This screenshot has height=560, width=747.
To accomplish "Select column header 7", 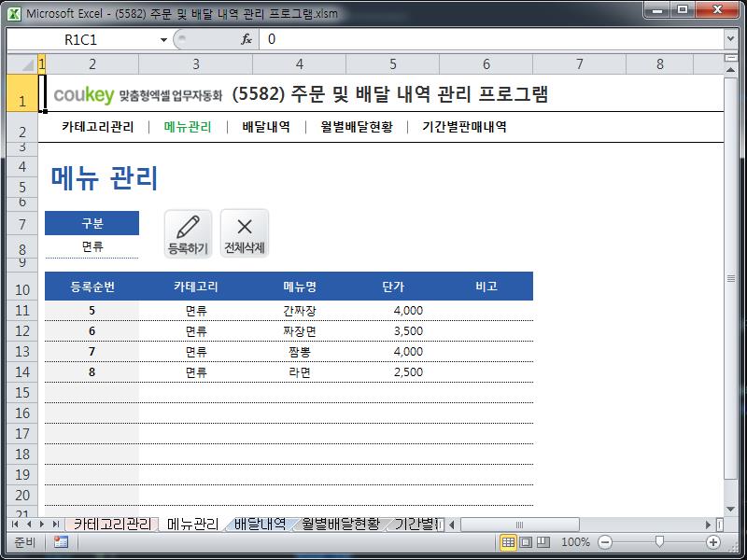I will click(x=579, y=63).
